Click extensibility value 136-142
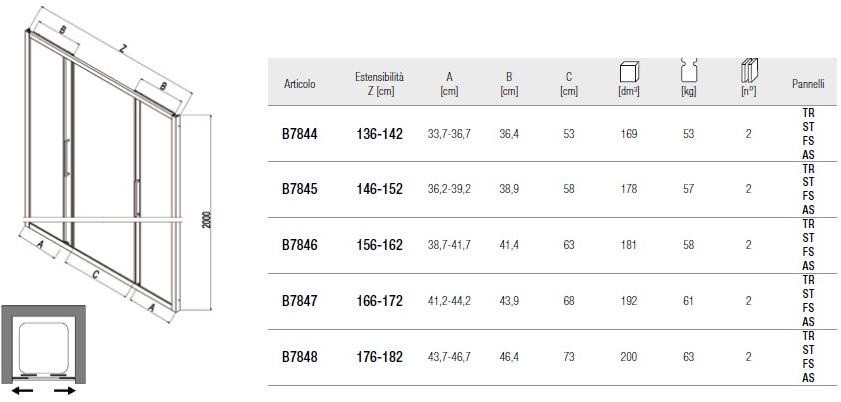Viewport: 841px width, 402px height. 379,134
